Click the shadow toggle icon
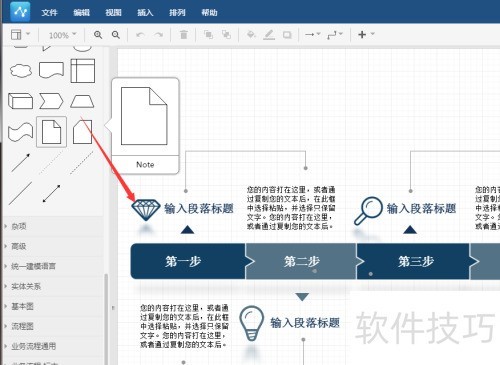This screenshot has width=500, height=365. (287, 35)
